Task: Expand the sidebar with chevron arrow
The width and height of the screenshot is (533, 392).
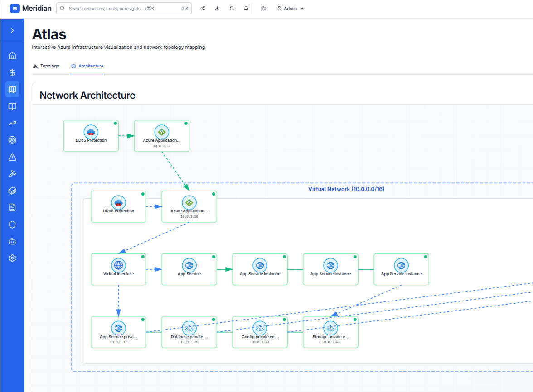Action: click(12, 30)
